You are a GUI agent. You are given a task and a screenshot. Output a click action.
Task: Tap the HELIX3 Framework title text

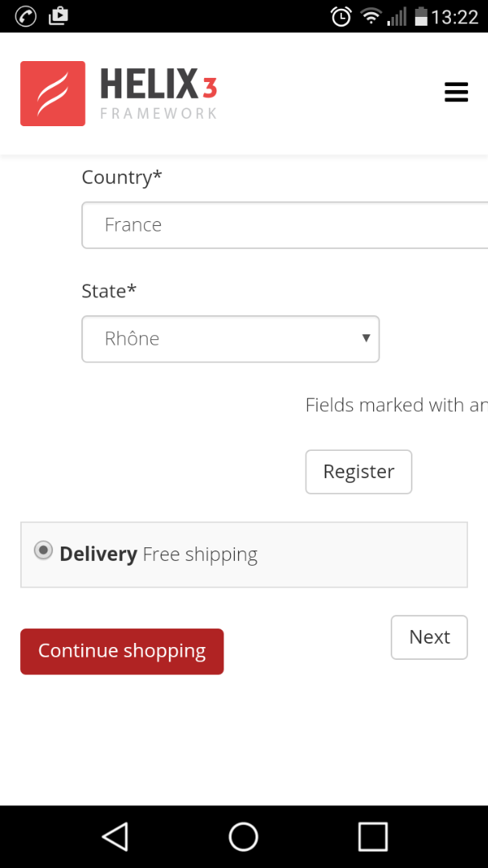(x=158, y=93)
